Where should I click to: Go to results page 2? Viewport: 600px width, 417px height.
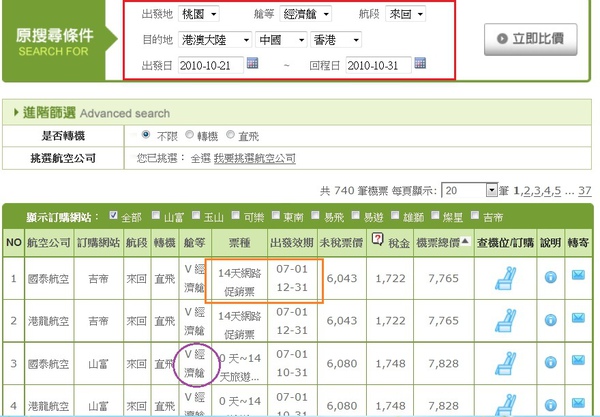527,190
